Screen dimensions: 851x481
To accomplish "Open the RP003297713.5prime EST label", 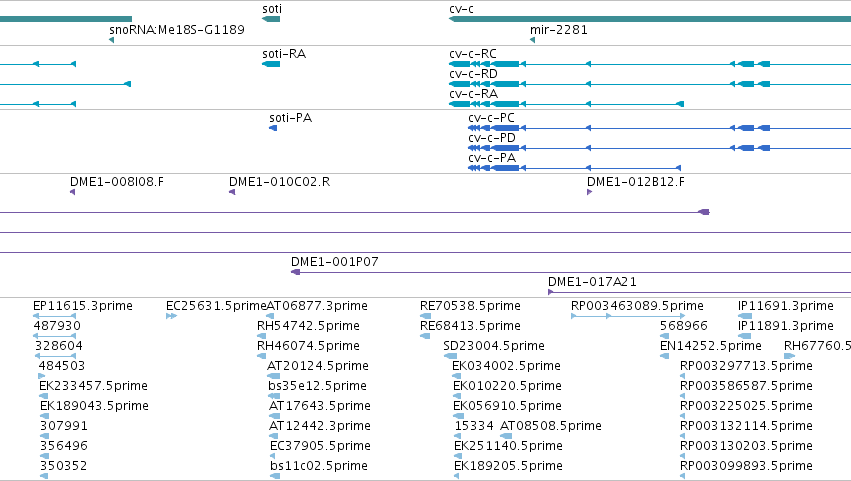I will [x=746, y=366].
